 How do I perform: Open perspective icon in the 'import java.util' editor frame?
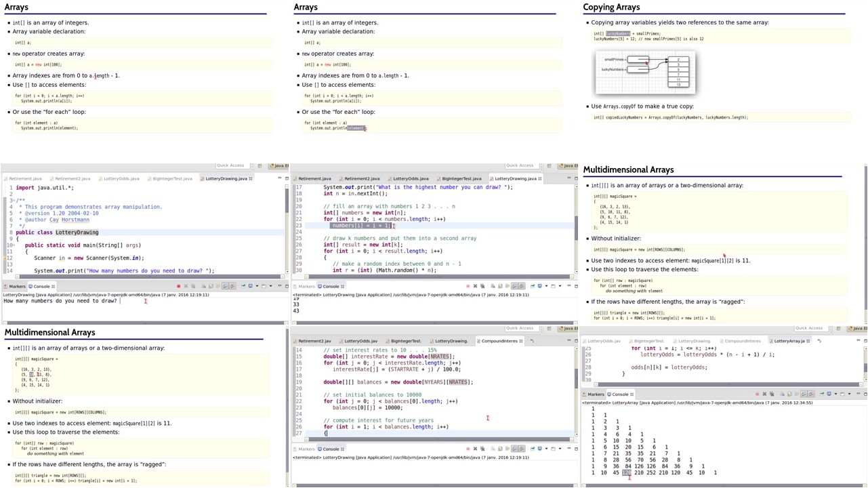[260, 165]
